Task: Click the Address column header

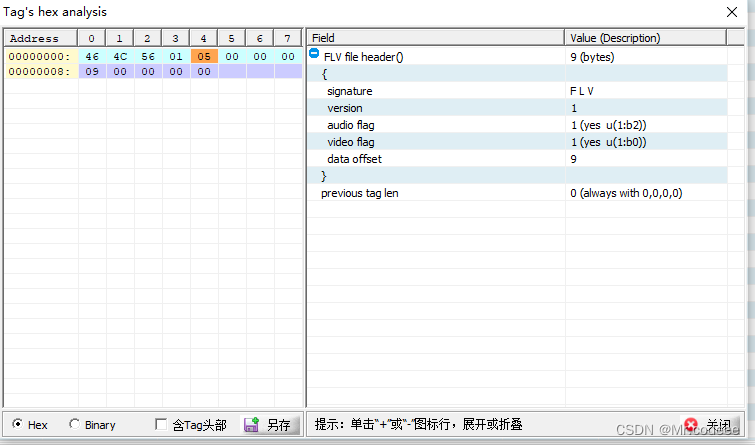Action: 40,38
